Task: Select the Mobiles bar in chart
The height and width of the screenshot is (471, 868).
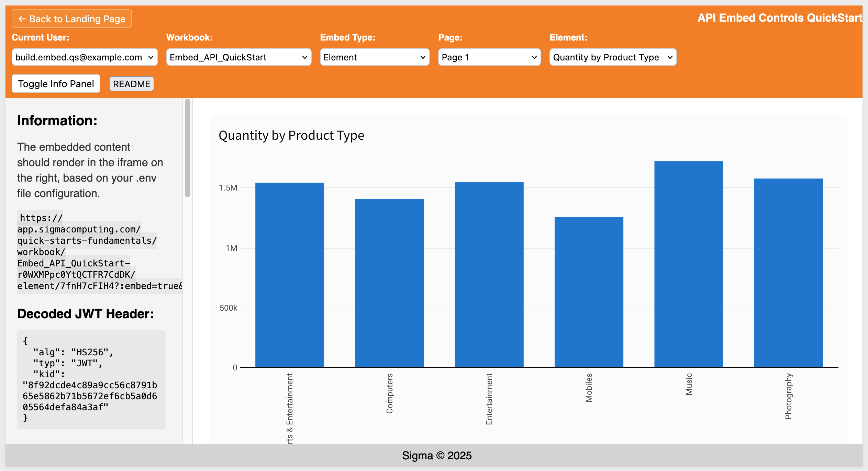Action: click(589, 292)
